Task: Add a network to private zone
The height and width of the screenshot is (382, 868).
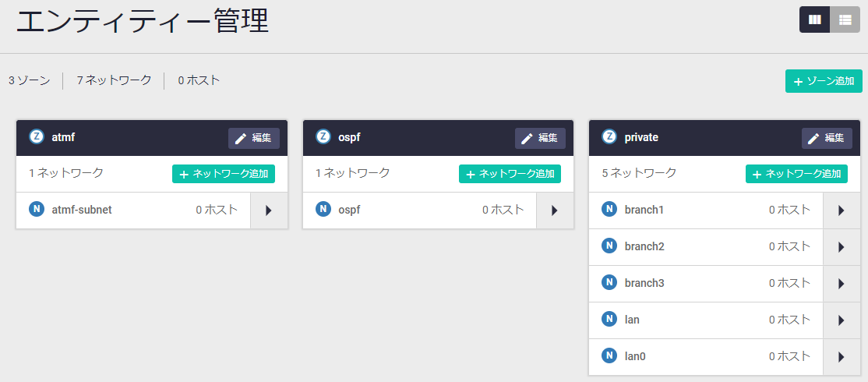Action: coord(796,174)
